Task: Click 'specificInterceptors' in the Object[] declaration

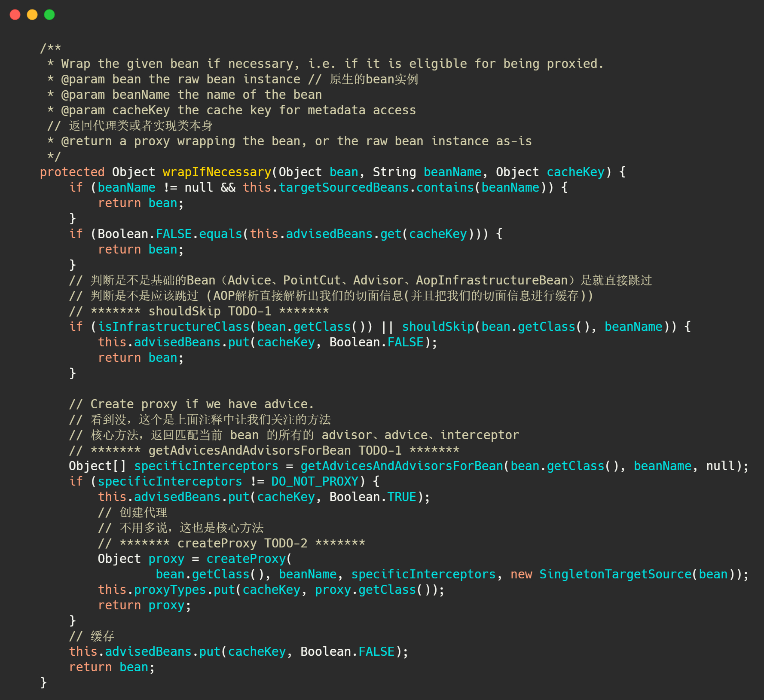Action: point(206,466)
